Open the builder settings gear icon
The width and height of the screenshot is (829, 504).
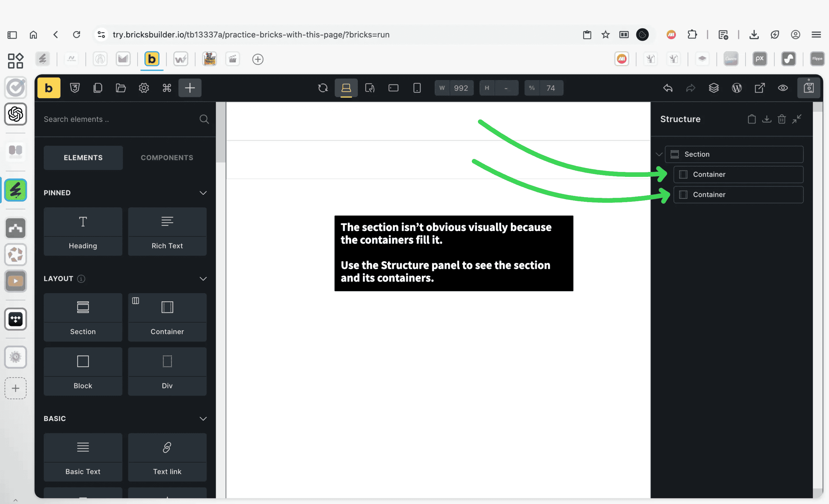pyautogui.click(x=144, y=88)
